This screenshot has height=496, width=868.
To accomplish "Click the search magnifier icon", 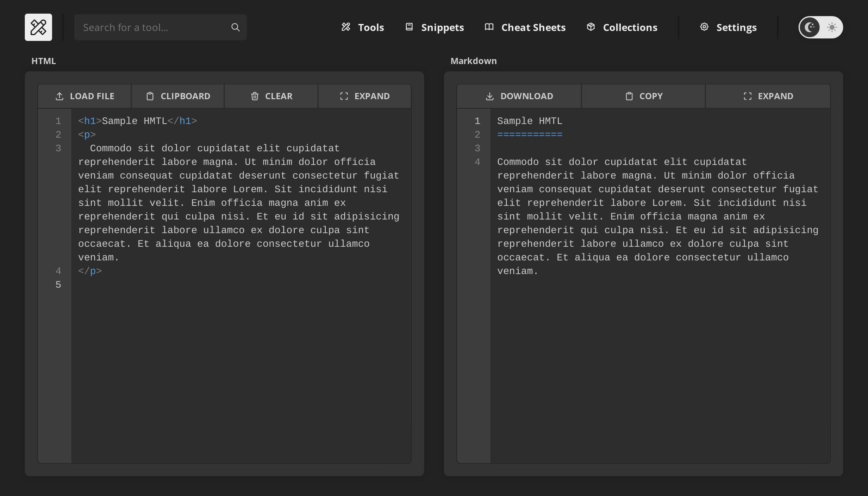I will pyautogui.click(x=236, y=27).
